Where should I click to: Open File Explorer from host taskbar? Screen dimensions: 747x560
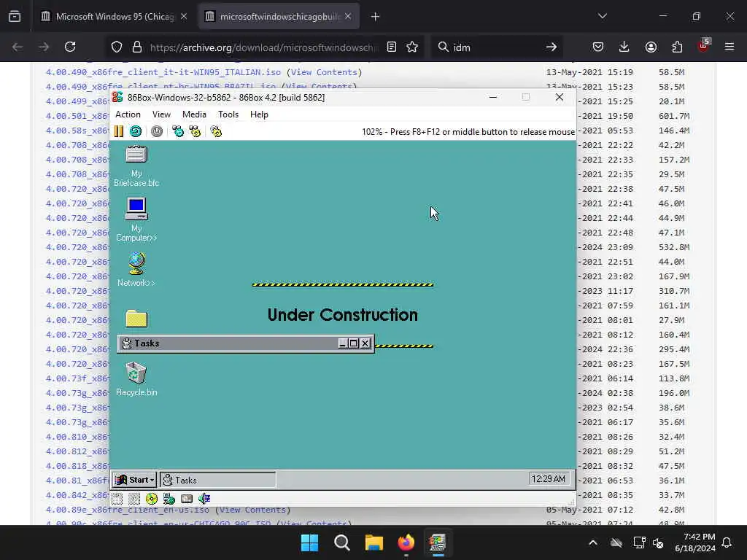(x=374, y=542)
